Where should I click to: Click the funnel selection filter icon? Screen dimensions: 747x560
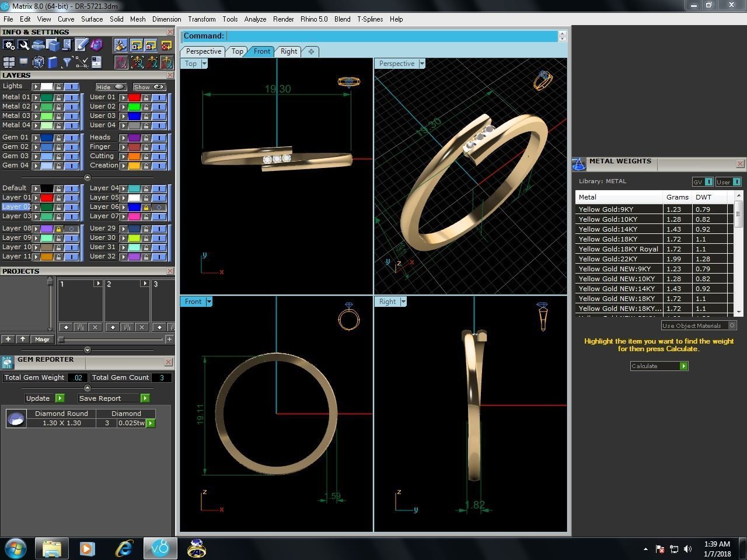[x=67, y=62]
